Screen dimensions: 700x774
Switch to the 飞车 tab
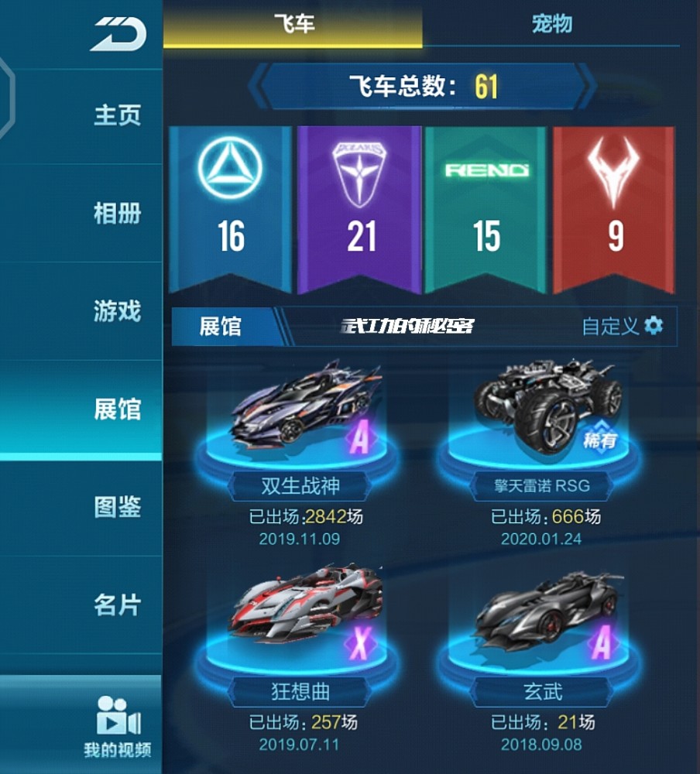[x=293, y=24]
